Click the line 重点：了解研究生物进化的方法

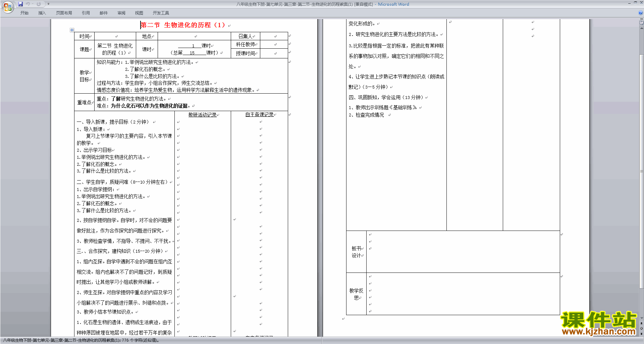click(131, 99)
